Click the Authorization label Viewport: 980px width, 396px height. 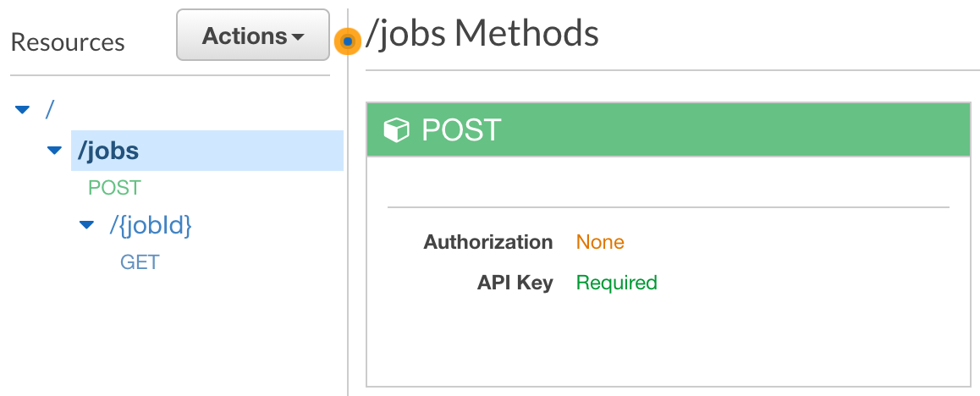point(487,242)
